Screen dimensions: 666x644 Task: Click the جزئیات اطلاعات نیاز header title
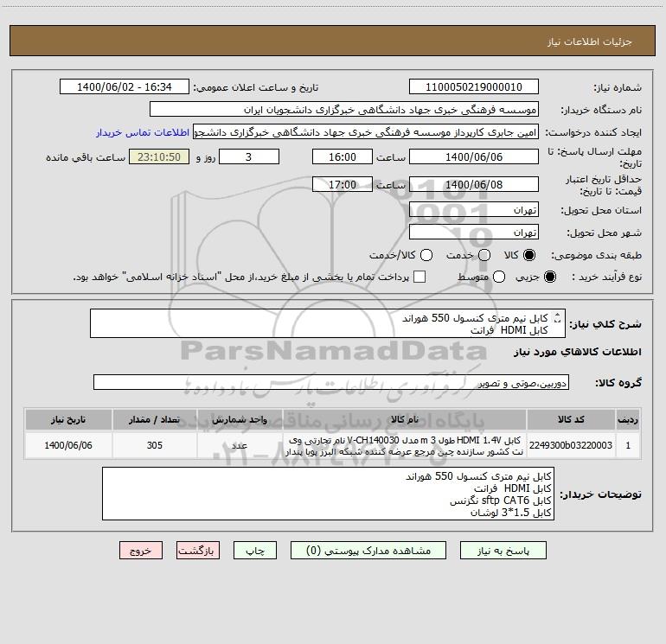pyautogui.click(x=589, y=41)
